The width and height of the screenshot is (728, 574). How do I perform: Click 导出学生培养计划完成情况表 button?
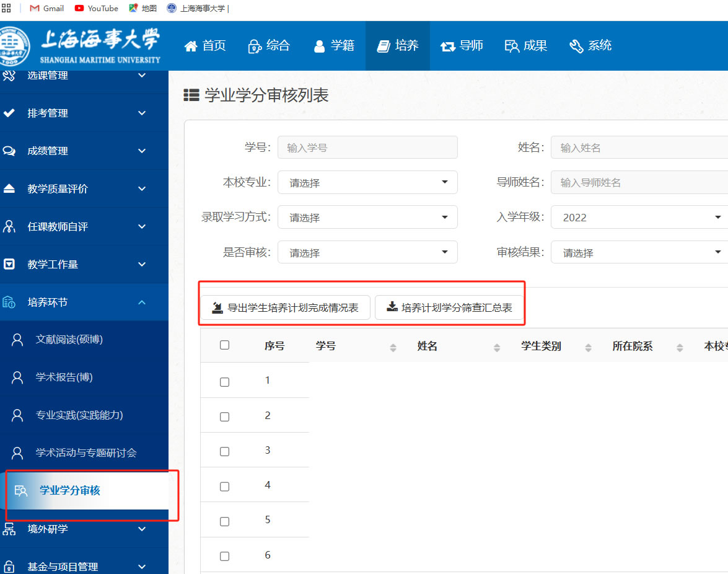(286, 307)
